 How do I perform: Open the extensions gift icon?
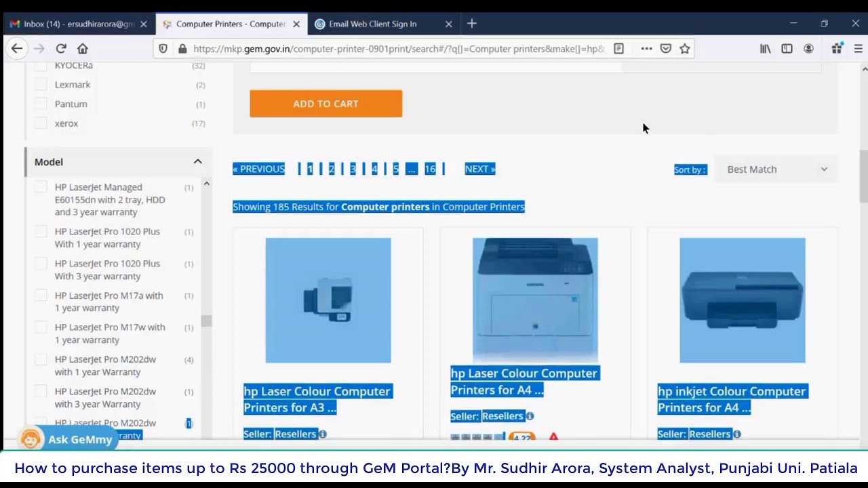click(x=837, y=48)
